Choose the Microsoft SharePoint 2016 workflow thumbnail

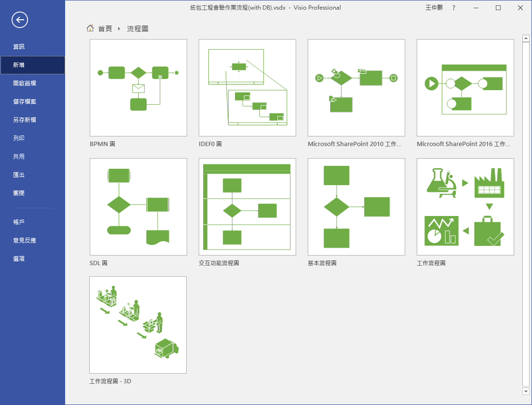click(x=465, y=88)
